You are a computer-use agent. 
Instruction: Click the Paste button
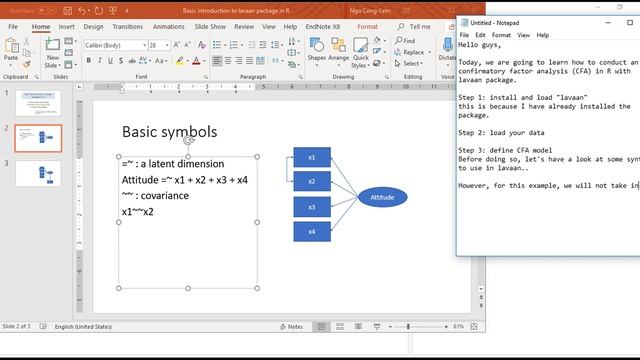coord(11,52)
